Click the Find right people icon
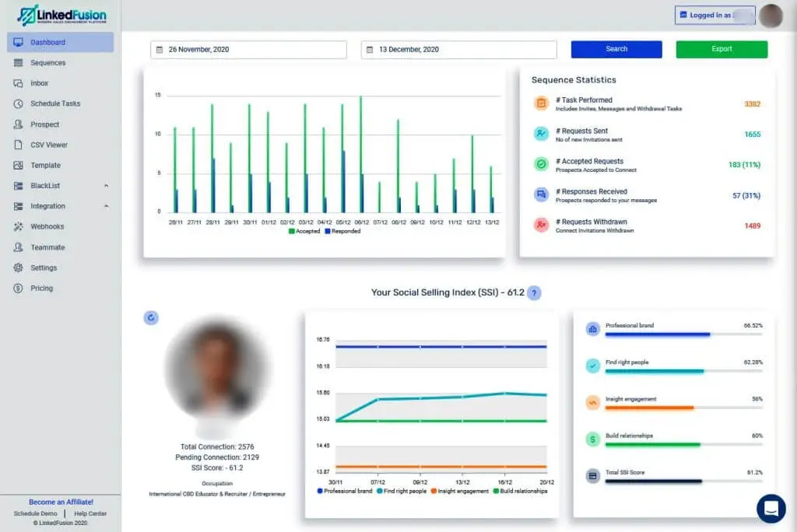This screenshot has width=797, height=532. [592, 366]
